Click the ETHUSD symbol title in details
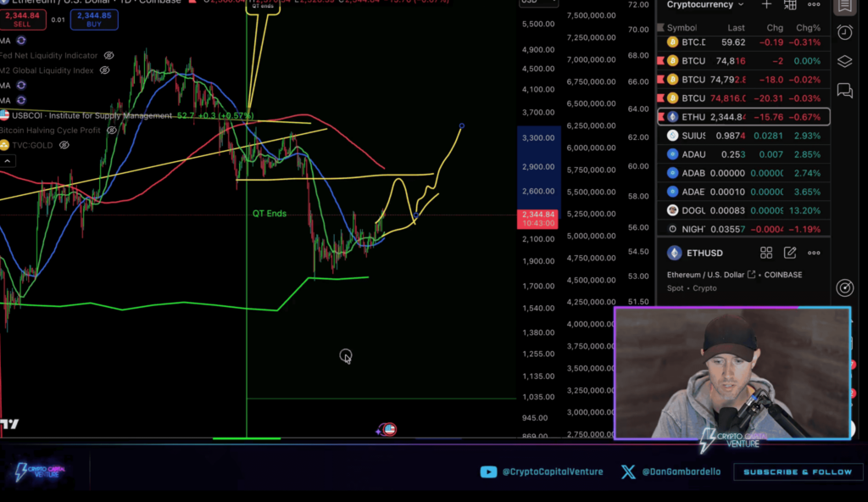Image resolution: width=868 pixels, height=502 pixels. (704, 254)
